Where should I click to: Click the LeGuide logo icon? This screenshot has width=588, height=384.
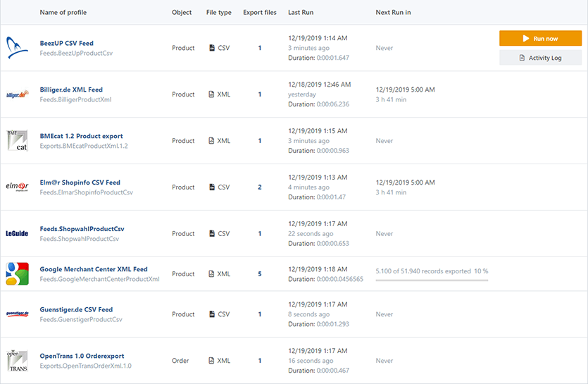click(17, 233)
